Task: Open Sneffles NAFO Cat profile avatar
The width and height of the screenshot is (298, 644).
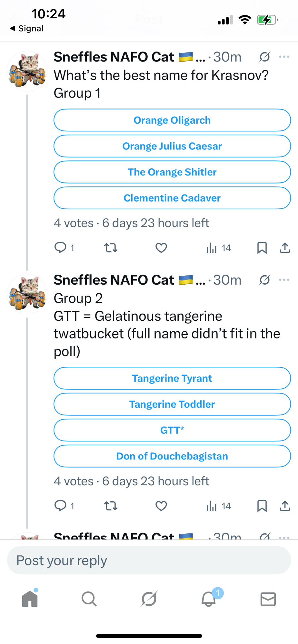Action: [27, 71]
